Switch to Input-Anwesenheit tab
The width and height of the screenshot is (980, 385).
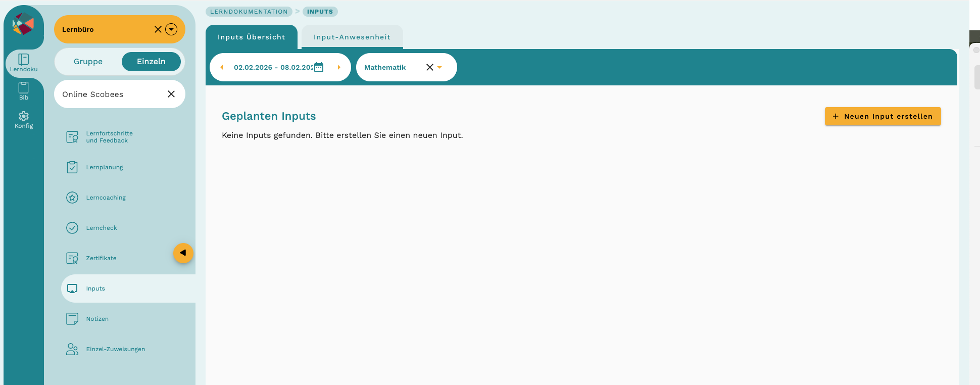352,37
